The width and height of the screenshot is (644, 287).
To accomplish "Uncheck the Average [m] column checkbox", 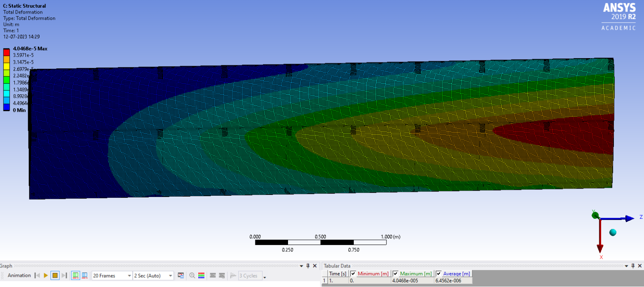I will click(x=439, y=274).
